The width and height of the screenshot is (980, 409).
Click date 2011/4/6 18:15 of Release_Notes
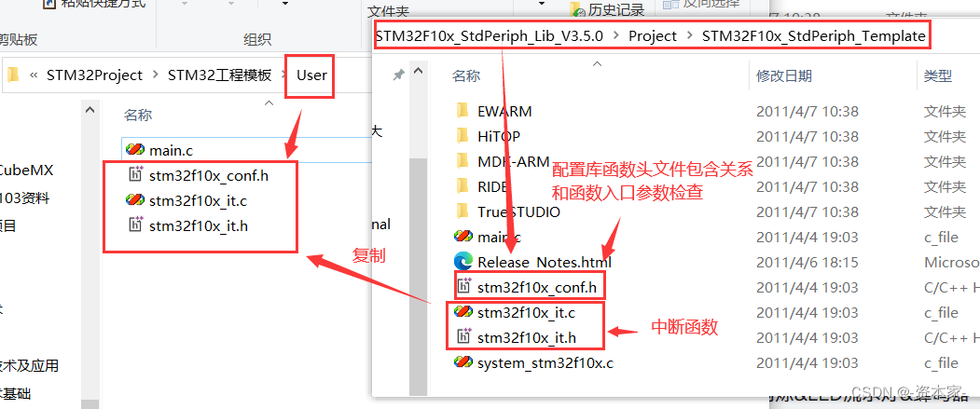[807, 262]
